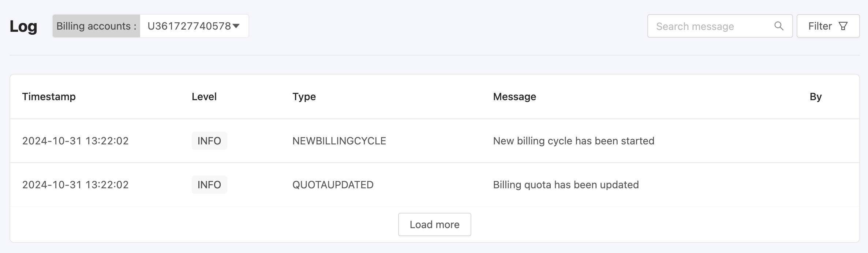Select the NEWBILLINGCYCLE type cell
Viewport: 868px width, 253px height.
click(339, 141)
